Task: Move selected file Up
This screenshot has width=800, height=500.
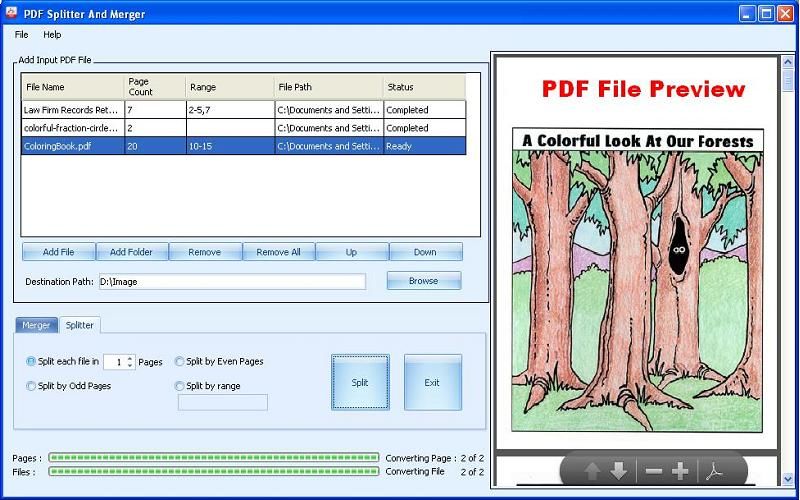Action: point(352,252)
